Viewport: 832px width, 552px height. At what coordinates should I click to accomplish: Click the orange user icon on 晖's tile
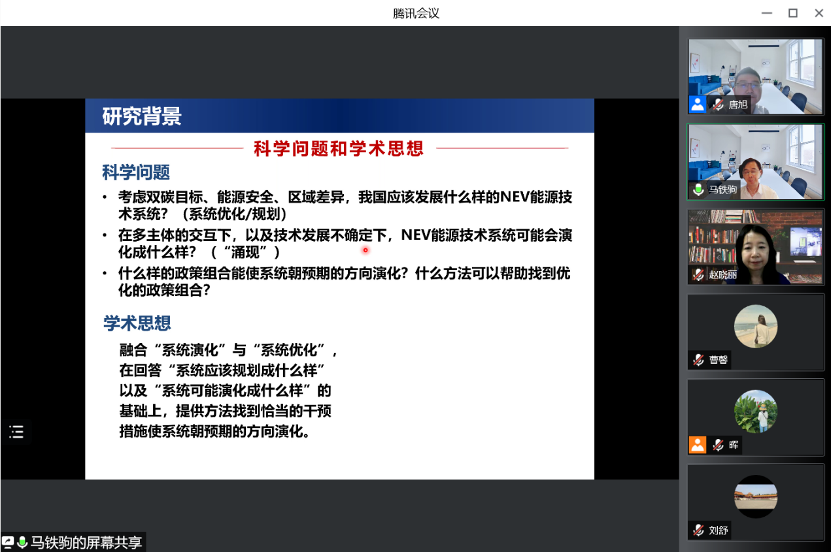tap(697, 445)
